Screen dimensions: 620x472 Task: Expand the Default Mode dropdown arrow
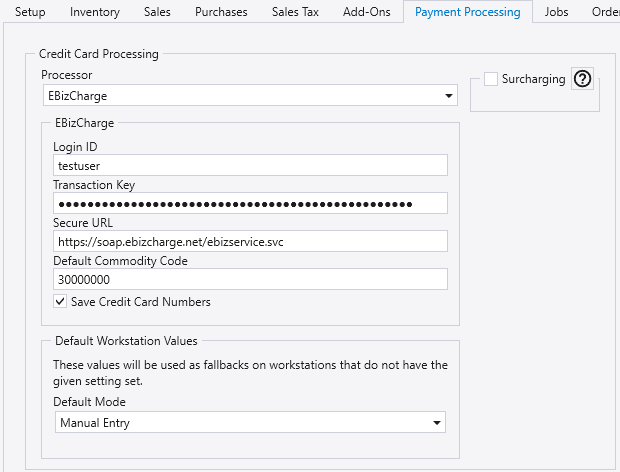coord(436,423)
